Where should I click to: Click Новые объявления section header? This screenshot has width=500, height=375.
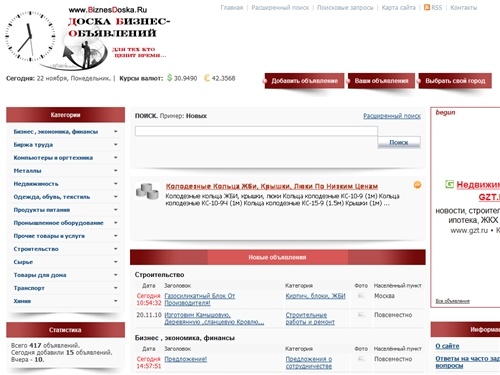[277, 257]
